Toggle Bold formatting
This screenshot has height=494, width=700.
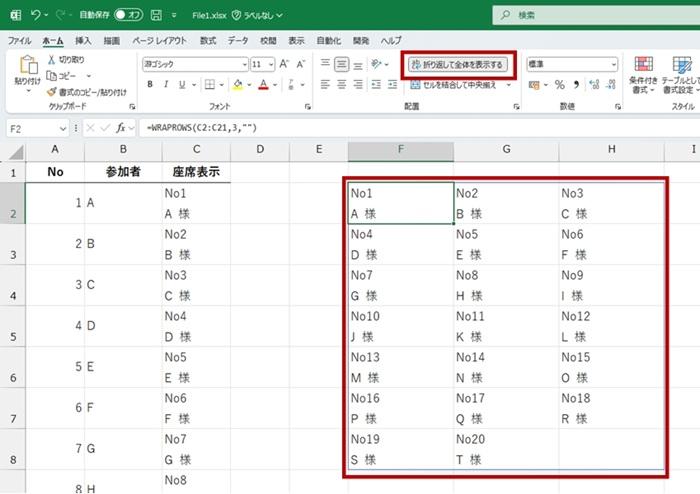pyautogui.click(x=150, y=85)
